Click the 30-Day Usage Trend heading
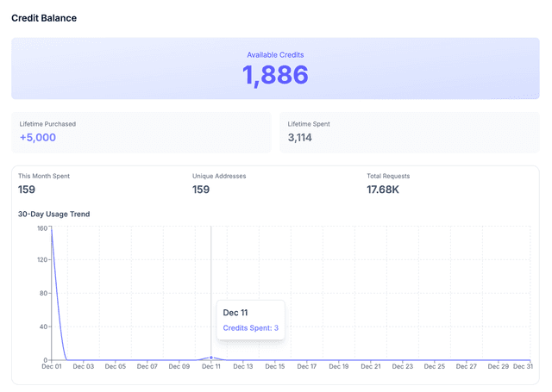 click(x=53, y=215)
